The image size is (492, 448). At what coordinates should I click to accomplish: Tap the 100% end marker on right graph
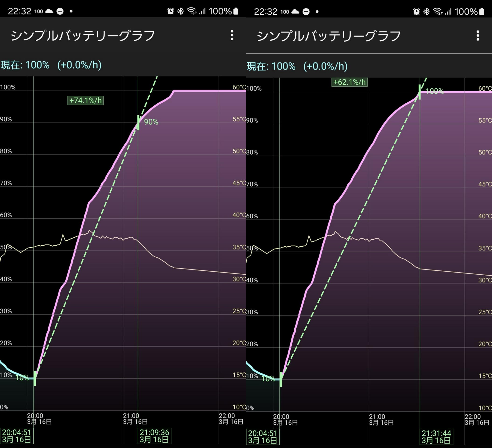[x=419, y=92]
